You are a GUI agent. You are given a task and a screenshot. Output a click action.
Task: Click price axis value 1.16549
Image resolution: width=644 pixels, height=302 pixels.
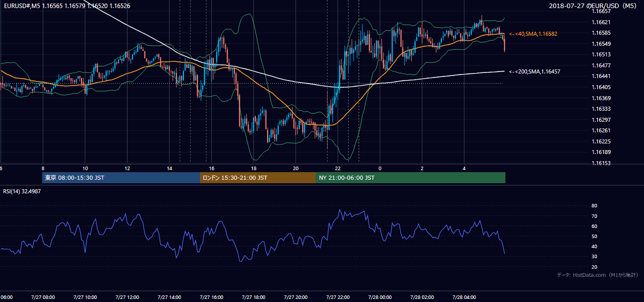point(601,44)
